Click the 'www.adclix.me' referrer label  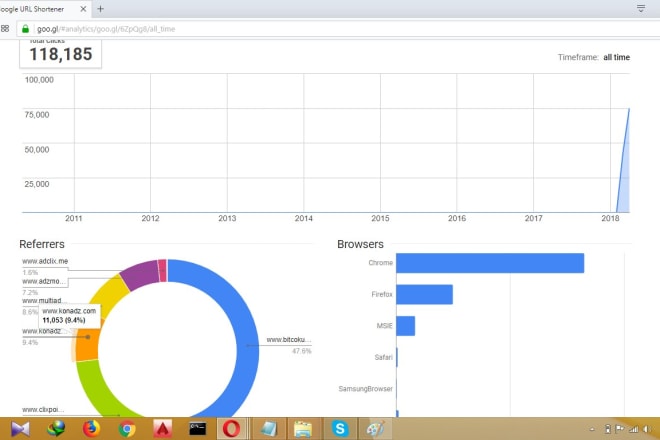tap(45, 261)
